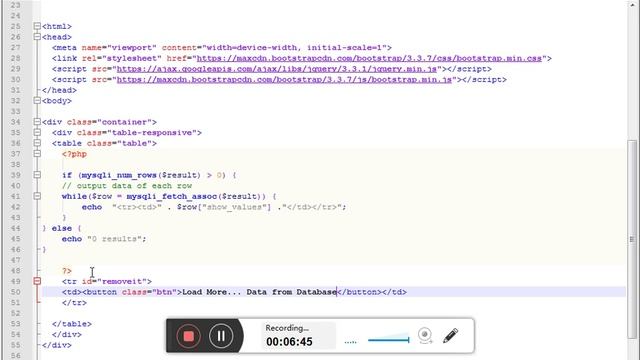Collapse the html tag fold on line 25
The width and height of the screenshot is (640, 360).
(x=37, y=26)
